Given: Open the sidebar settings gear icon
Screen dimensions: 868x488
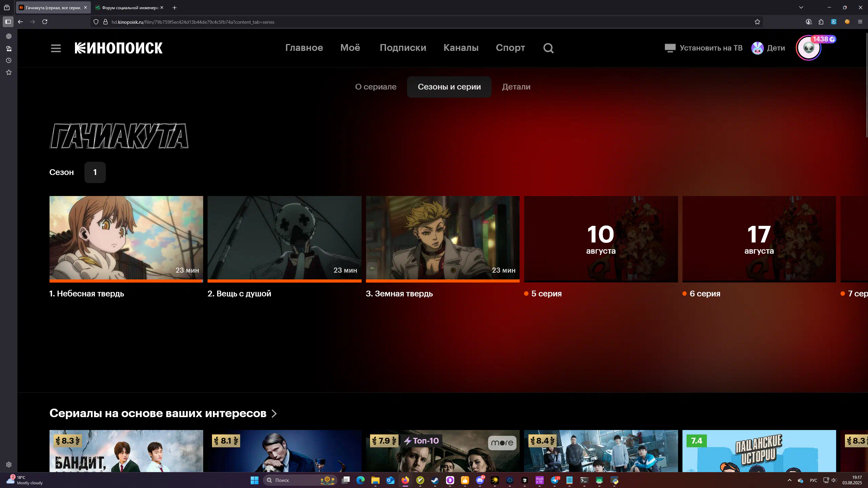Looking at the screenshot, I should (9, 465).
